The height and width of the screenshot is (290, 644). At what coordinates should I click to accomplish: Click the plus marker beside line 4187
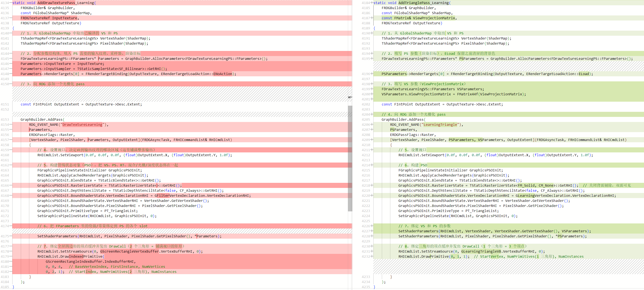372,18
